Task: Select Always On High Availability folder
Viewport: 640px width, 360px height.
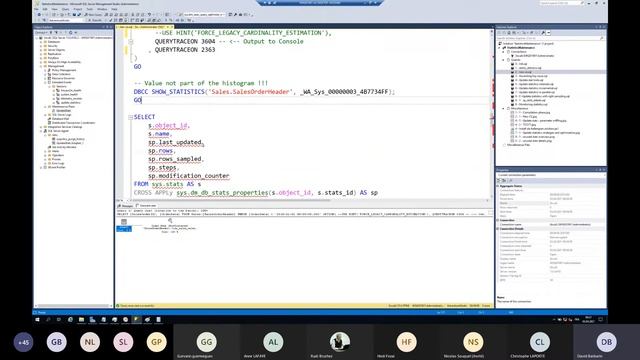Action: point(64,62)
